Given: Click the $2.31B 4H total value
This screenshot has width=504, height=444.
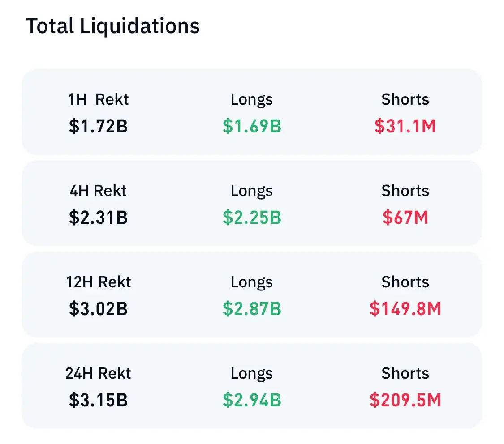Looking at the screenshot, I should click(98, 218).
